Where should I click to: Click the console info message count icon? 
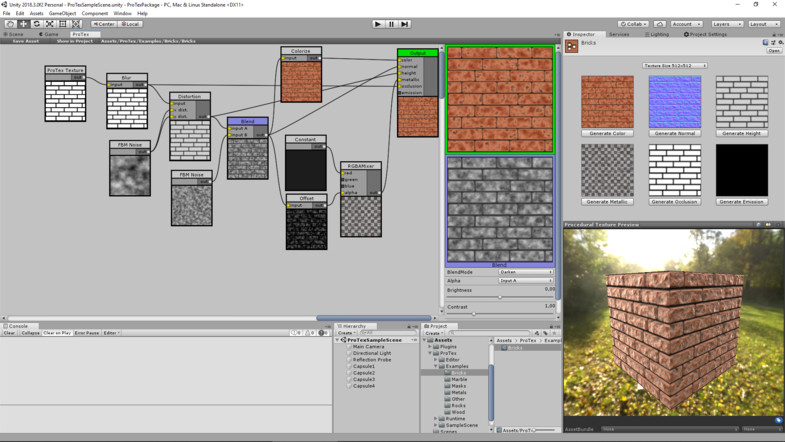296,333
